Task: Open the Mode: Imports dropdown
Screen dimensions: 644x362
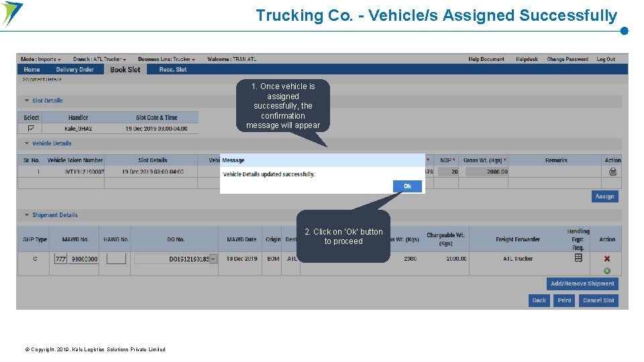Action: (41, 59)
